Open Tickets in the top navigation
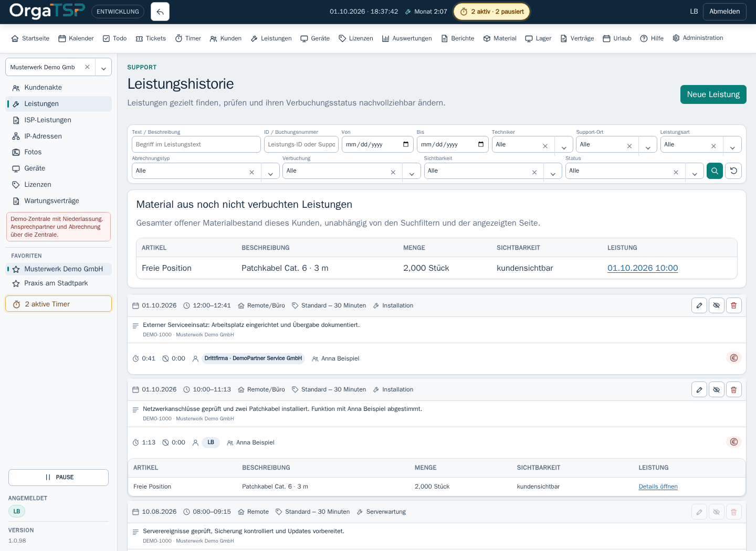756x551 pixels. pos(151,38)
